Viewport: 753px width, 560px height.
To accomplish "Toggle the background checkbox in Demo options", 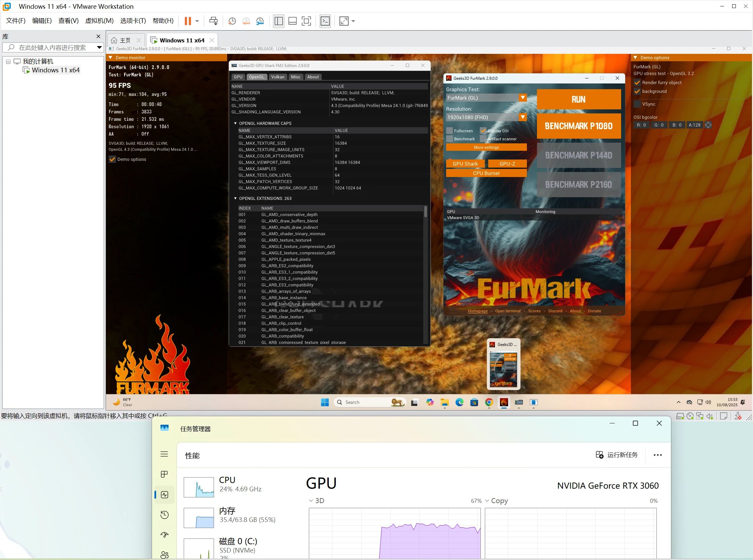I will (637, 92).
